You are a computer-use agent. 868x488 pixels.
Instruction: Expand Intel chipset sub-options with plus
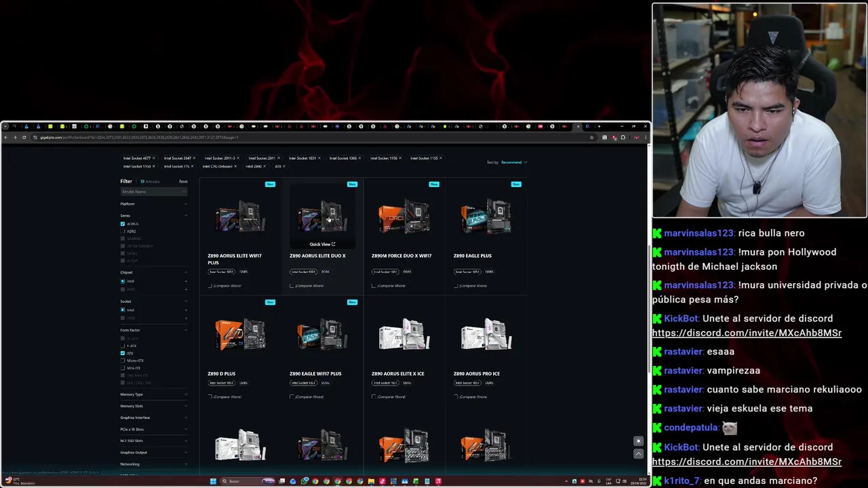[x=186, y=281]
